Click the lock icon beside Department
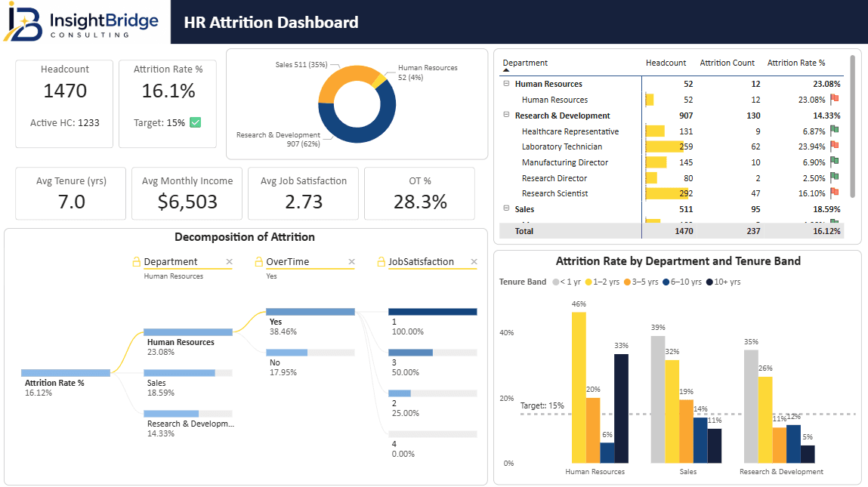Screen dimensions: 868x487 pos(137,262)
